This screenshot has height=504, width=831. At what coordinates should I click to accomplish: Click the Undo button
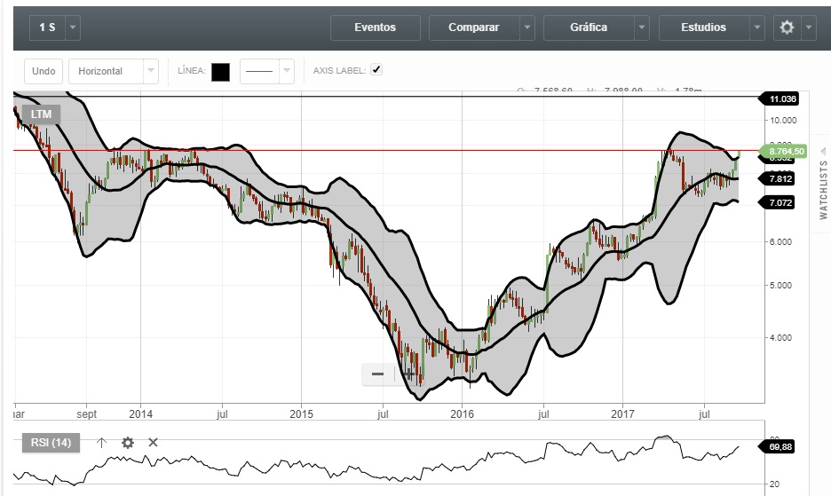[43, 71]
